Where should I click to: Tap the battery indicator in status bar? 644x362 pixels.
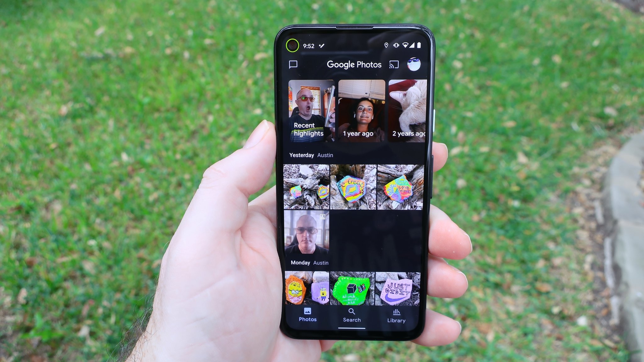coord(420,46)
